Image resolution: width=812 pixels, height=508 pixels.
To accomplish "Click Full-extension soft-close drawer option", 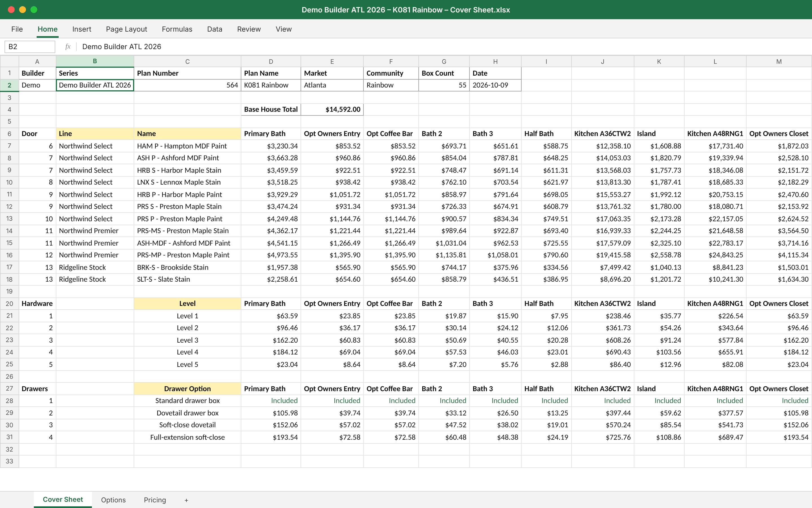I will point(187,437).
